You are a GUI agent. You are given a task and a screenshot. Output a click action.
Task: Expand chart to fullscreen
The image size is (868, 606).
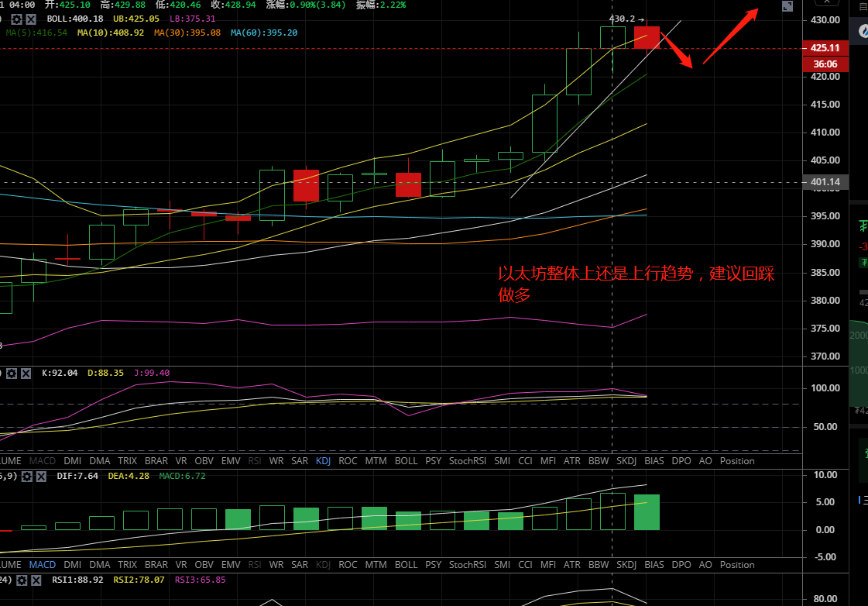click(787, 6)
